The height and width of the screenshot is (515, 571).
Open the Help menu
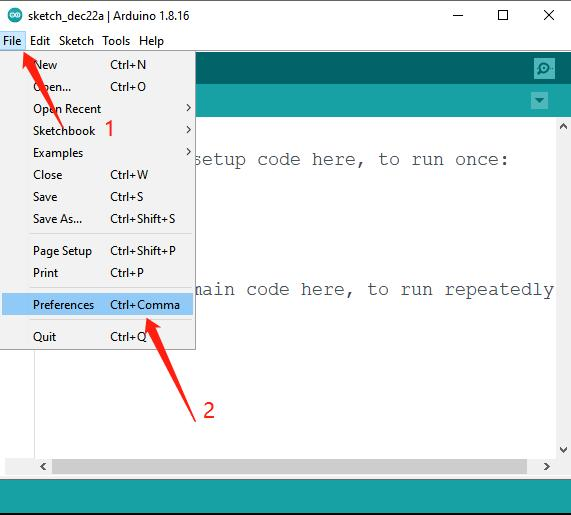(x=151, y=41)
